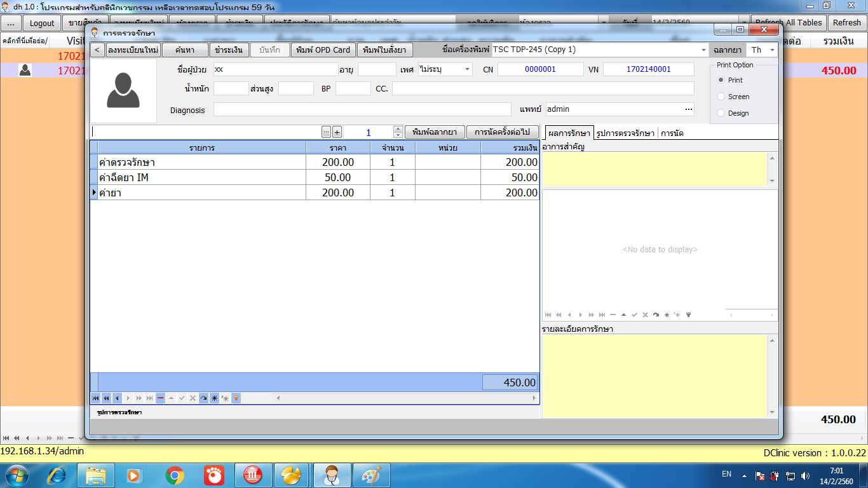Click the รายการ column header

pos(202,147)
